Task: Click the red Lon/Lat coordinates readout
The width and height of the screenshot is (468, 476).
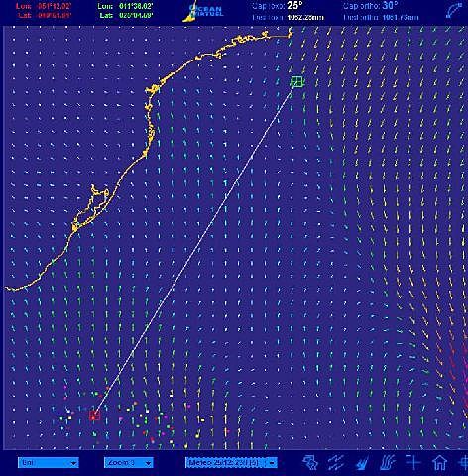Action: [44, 11]
